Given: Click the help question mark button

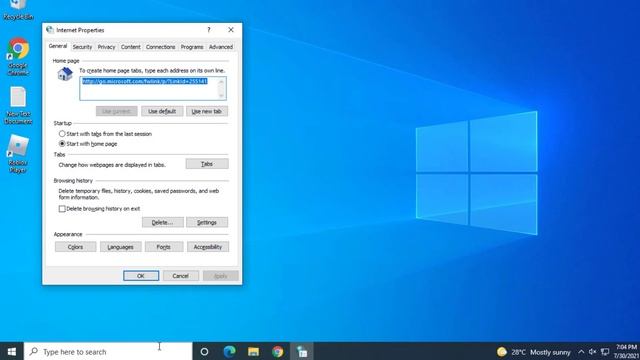Looking at the screenshot, I should pyautogui.click(x=209, y=30).
